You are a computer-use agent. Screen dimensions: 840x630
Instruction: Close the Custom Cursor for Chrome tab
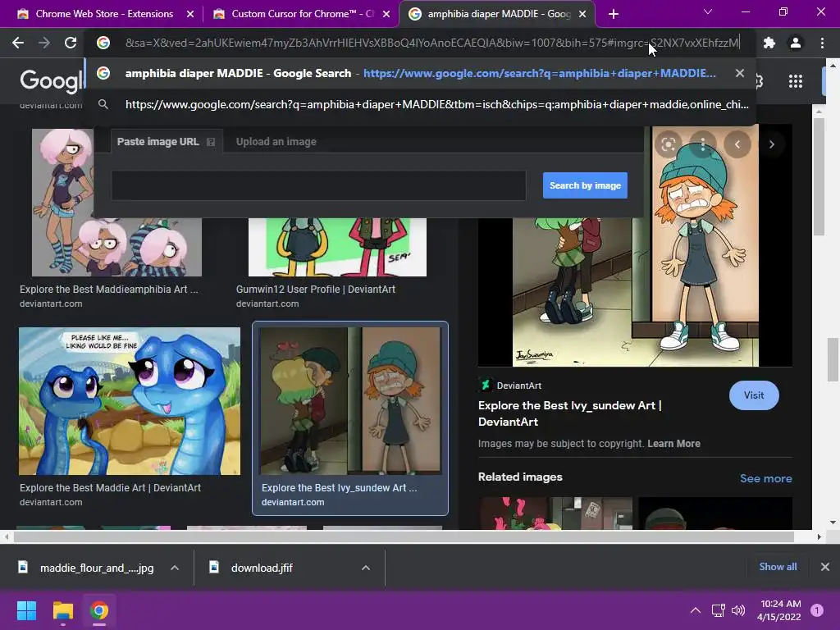point(386,14)
